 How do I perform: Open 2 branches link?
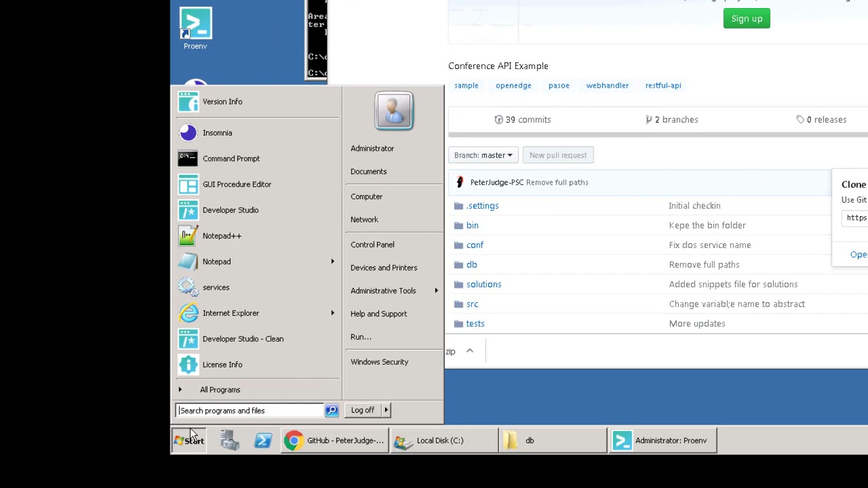(672, 119)
